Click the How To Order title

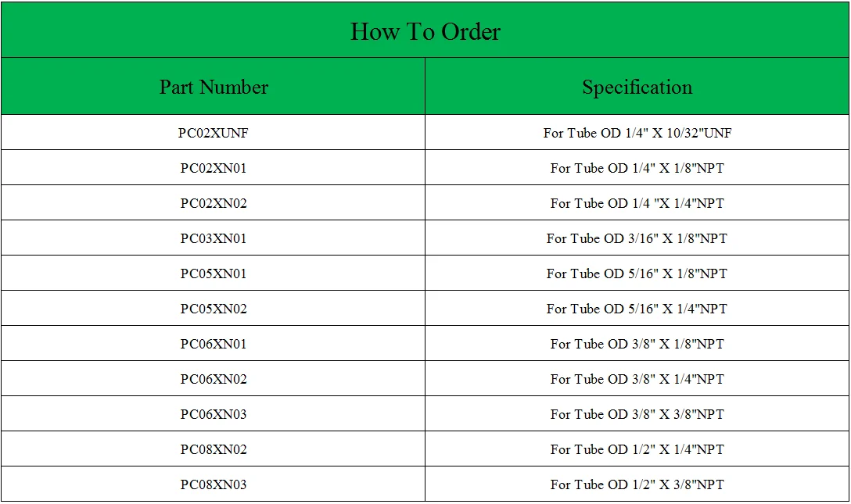425,31
